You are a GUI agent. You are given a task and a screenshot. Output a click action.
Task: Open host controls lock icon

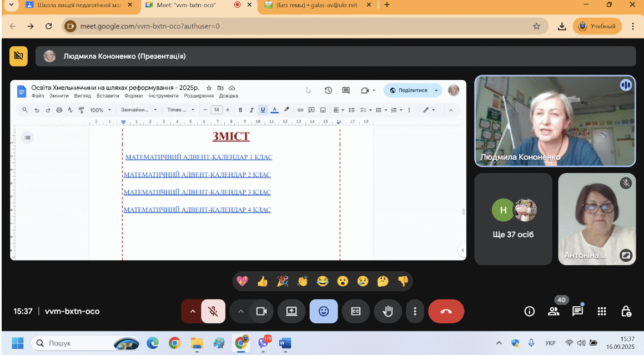626,312
